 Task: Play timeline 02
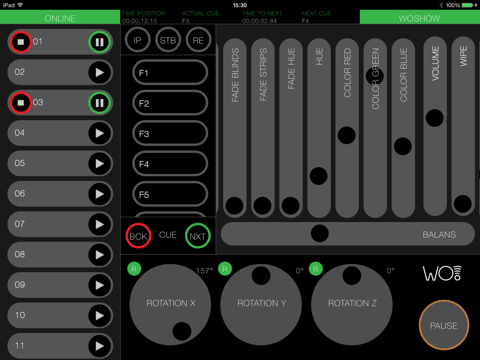(99, 72)
